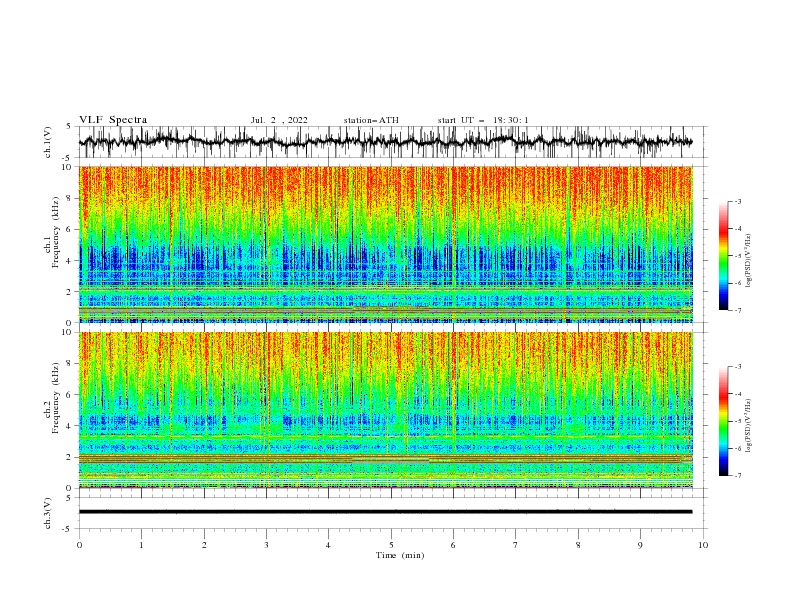The width and height of the screenshot is (792, 612).
Task: Click the "-7" label on ch.1 colorbar
Action: [737, 310]
